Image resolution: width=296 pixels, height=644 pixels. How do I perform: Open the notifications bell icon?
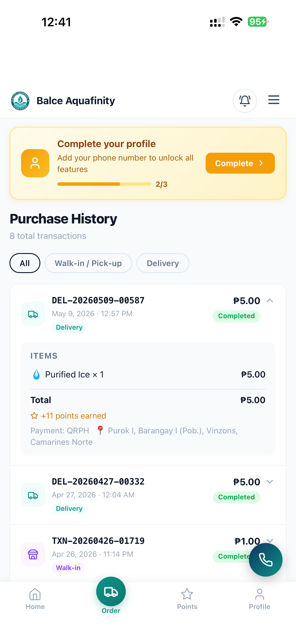click(245, 101)
